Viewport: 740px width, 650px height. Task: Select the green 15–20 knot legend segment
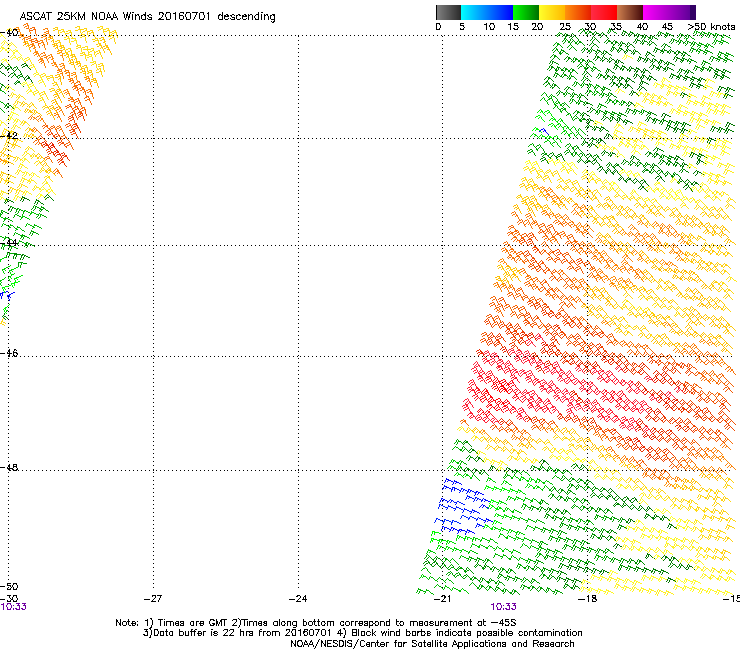coord(526,12)
